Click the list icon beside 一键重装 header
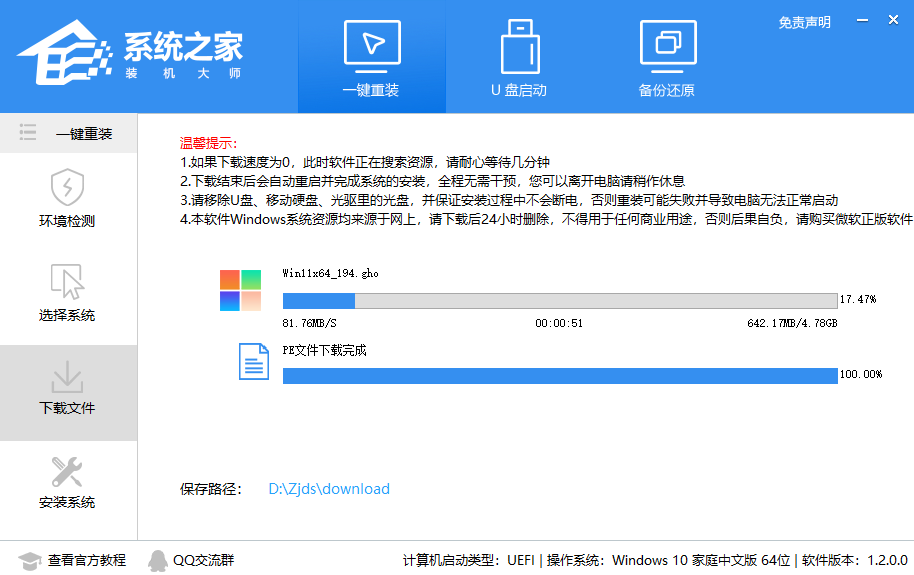 click(x=28, y=133)
